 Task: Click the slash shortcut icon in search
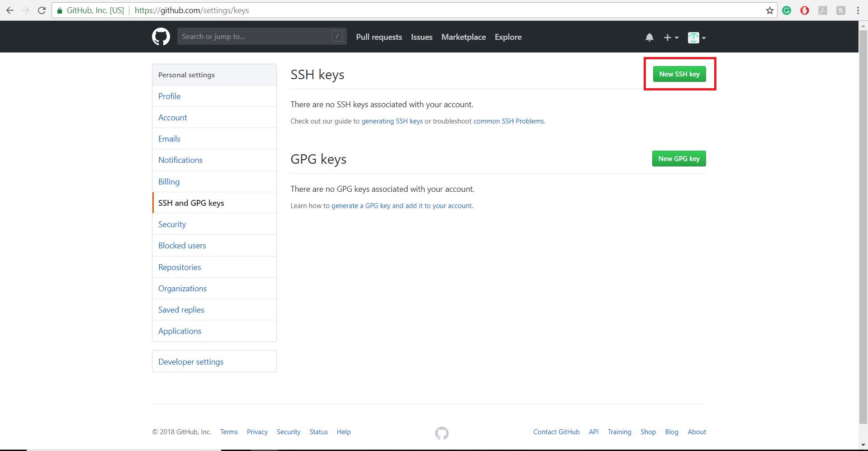click(337, 36)
